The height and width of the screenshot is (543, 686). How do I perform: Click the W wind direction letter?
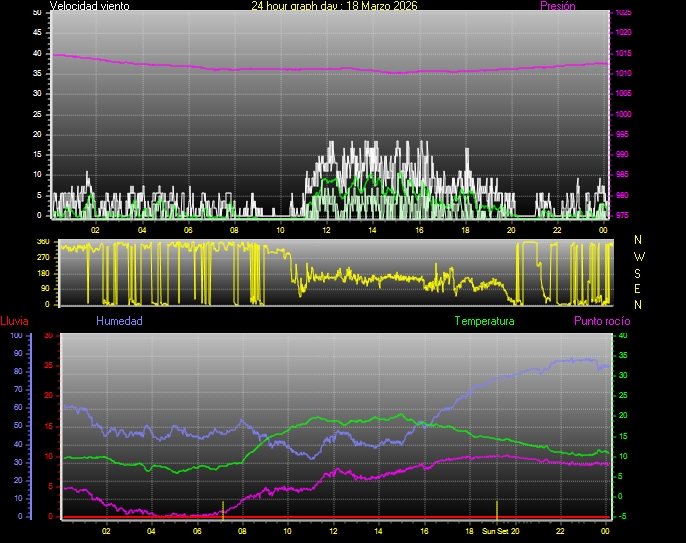coord(639,256)
